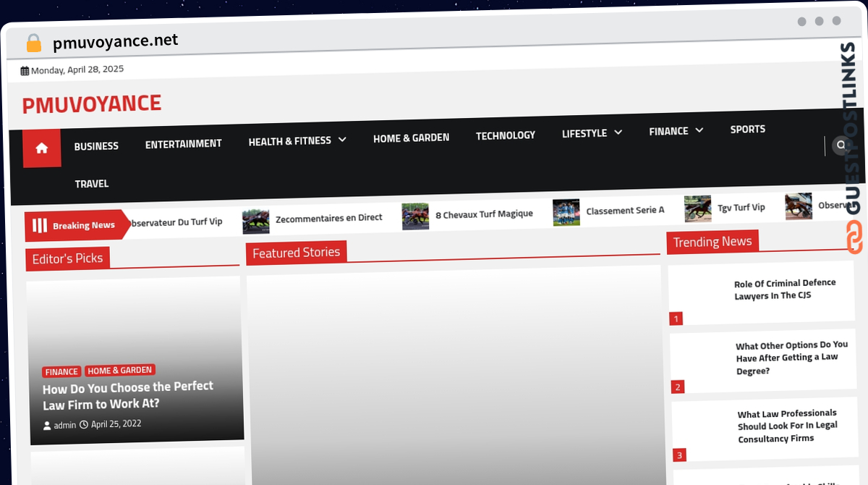Screen dimensions: 868x485
Task: Click the Monday, April 28, 2025 date
Action: 77,70
